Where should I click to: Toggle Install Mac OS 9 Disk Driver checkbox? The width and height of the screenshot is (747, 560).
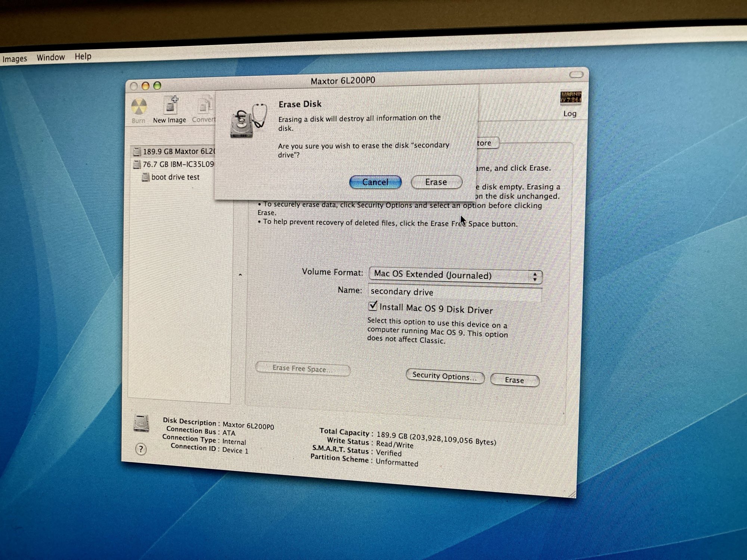tap(373, 306)
